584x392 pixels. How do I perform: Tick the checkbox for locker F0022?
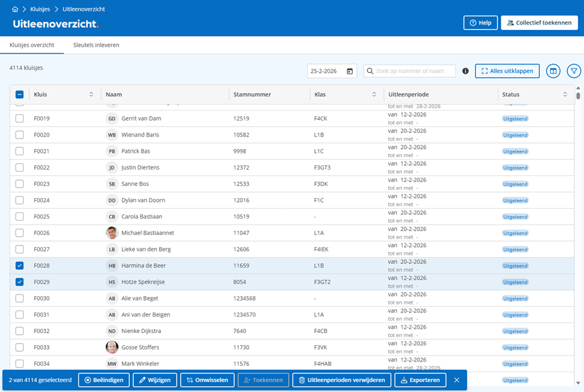point(19,168)
